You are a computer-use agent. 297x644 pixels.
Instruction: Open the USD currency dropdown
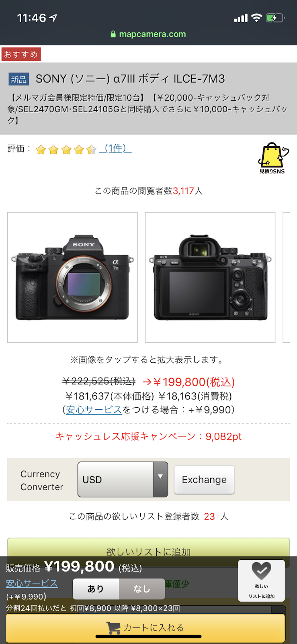point(123,479)
